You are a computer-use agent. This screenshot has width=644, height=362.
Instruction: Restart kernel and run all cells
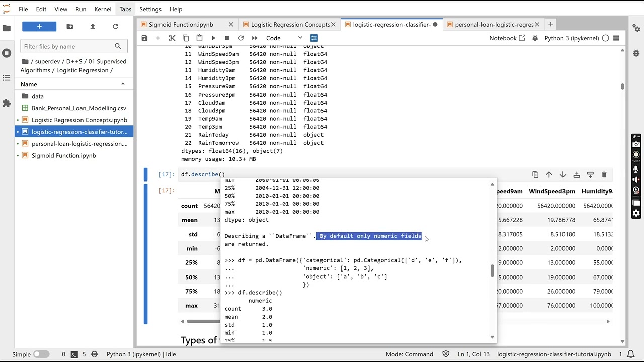pyautogui.click(x=255, y=38)
